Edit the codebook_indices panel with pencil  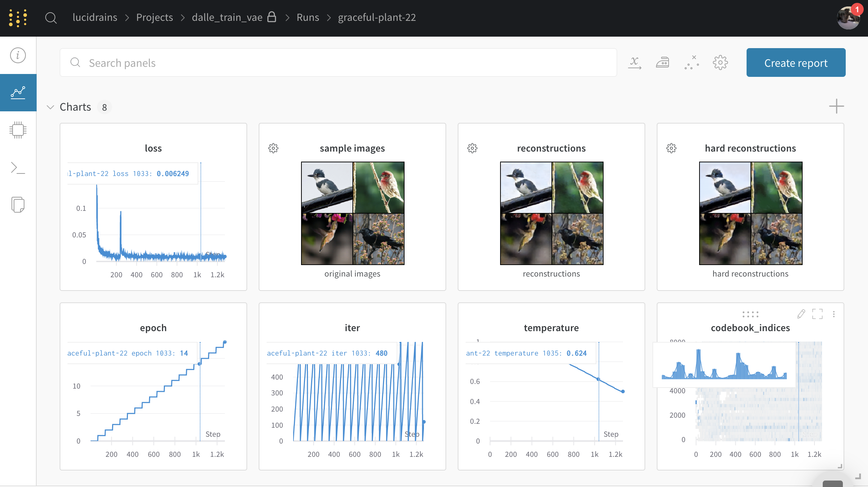click(801, 314)
